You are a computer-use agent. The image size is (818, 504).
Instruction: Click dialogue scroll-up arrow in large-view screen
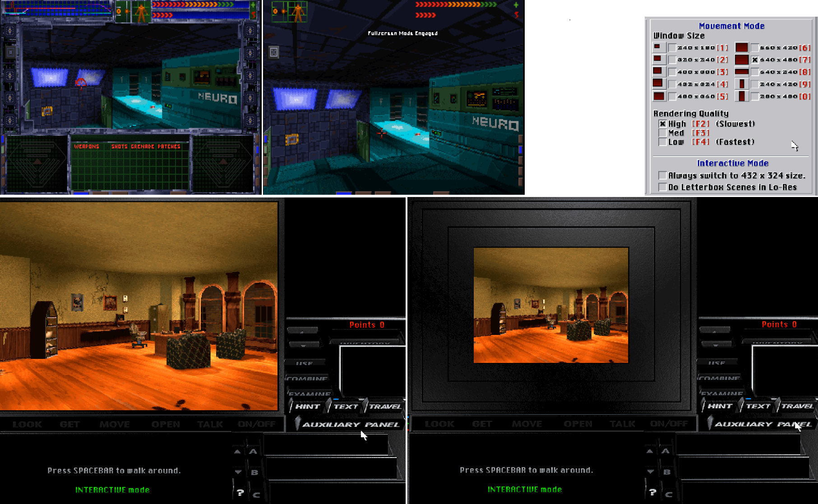(238, 451)
